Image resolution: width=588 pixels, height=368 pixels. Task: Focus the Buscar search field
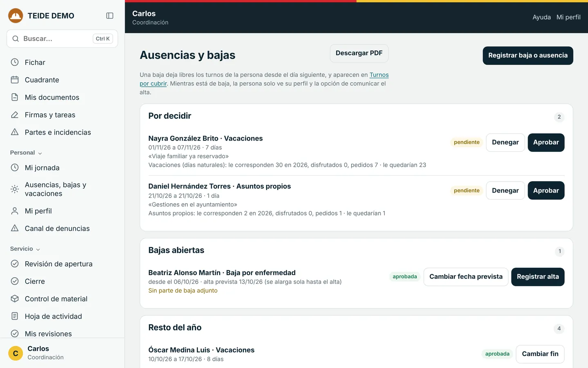[x=62, y=39]
